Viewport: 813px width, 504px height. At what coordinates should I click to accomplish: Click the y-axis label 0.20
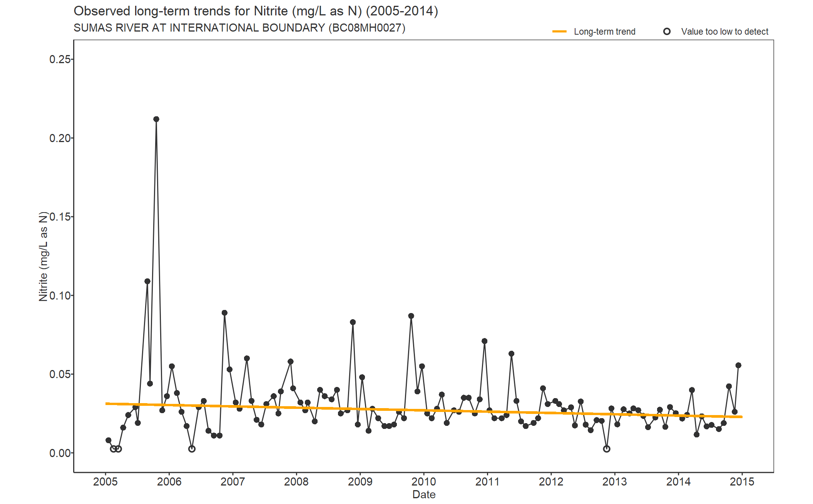tap(60, 138)
